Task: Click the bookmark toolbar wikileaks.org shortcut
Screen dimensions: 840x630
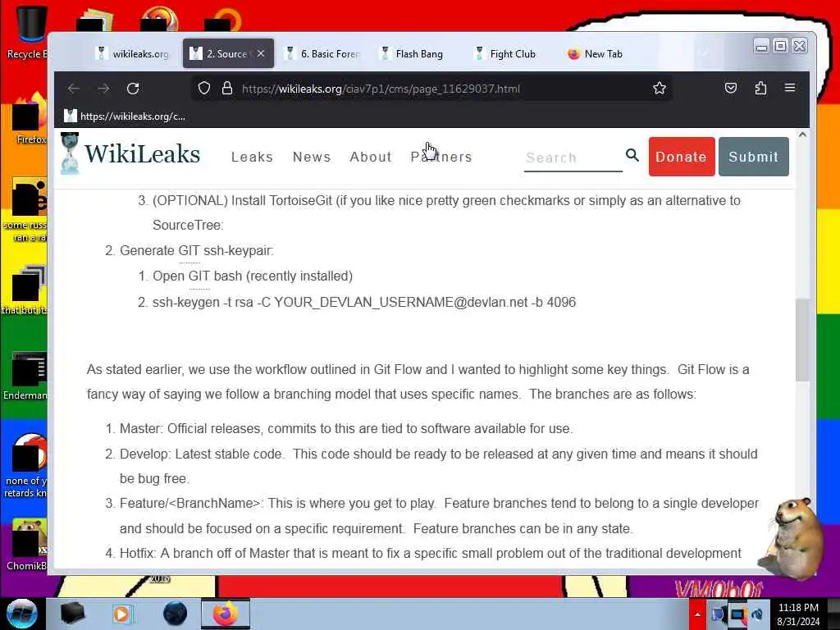Action: (125, 116)
